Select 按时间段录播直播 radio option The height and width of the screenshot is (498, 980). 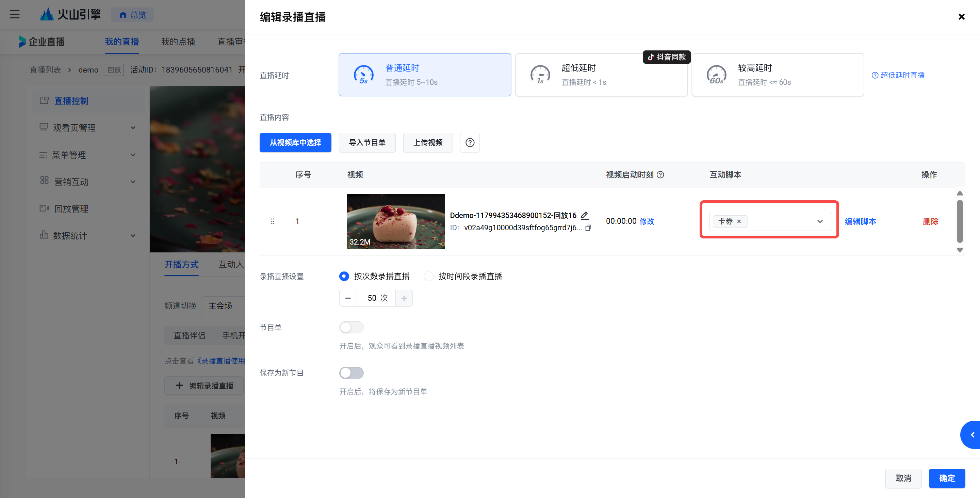point(429,276)
